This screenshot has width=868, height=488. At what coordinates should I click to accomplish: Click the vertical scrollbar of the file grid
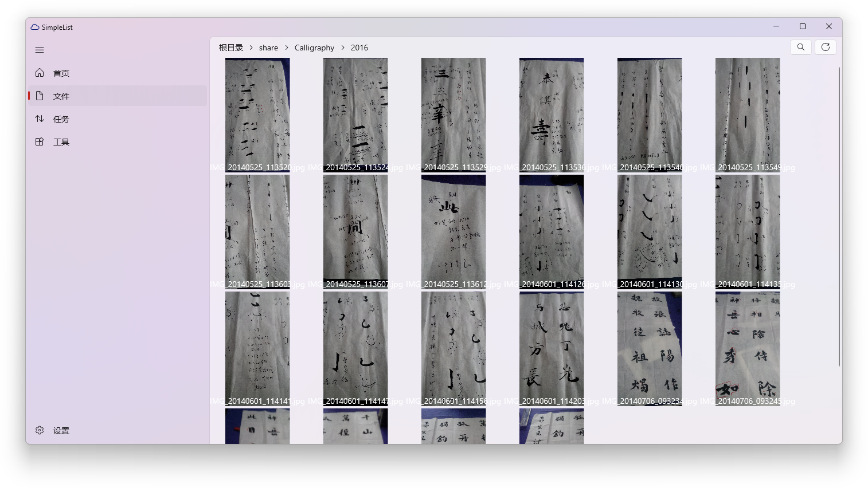(x=839, y=217)
